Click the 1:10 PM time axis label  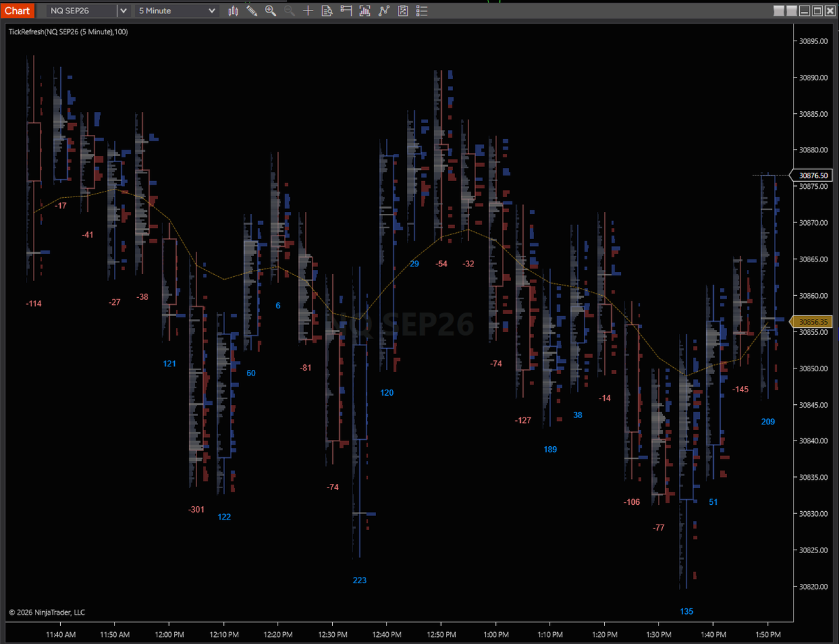pyautogui.click(x=550, y=634)
